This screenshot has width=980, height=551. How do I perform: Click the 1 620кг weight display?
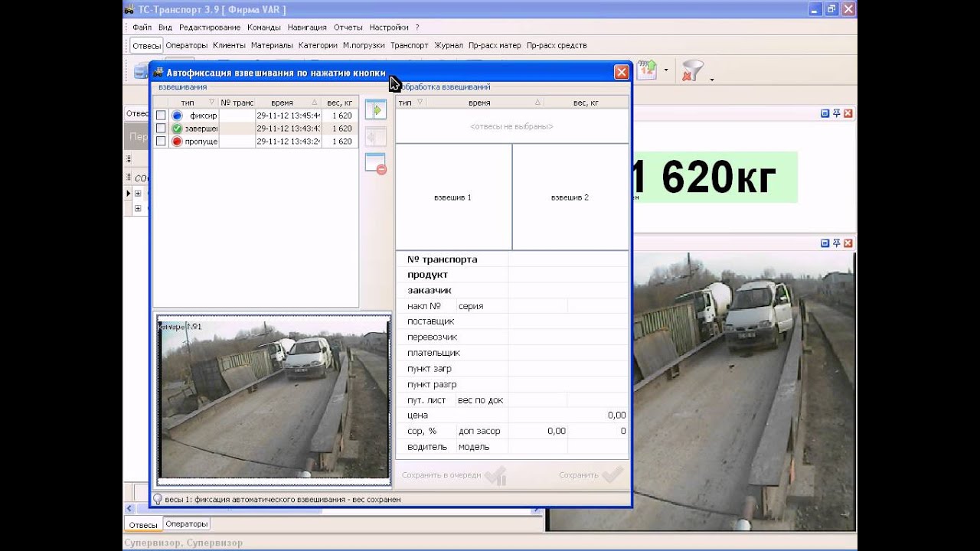coord(717,178)
